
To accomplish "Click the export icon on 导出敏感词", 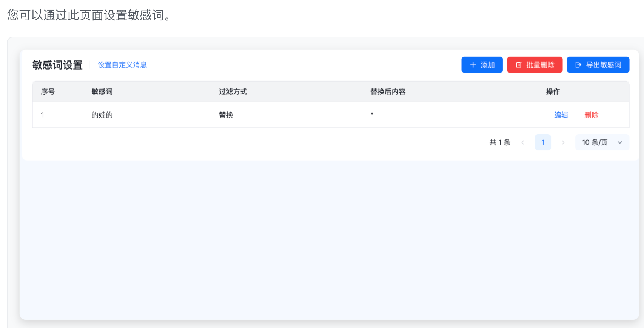I will [578, 65].
